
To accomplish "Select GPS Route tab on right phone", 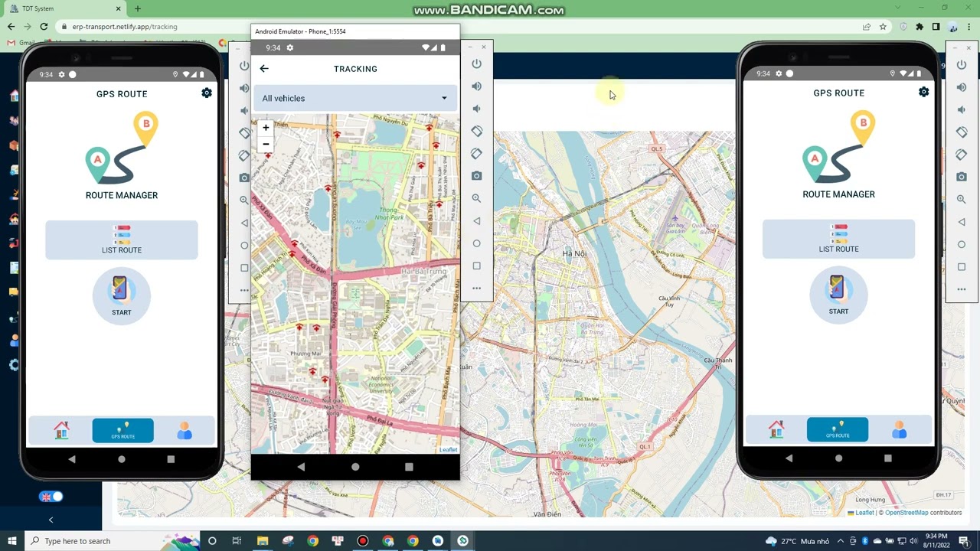I will click(838, 430).
